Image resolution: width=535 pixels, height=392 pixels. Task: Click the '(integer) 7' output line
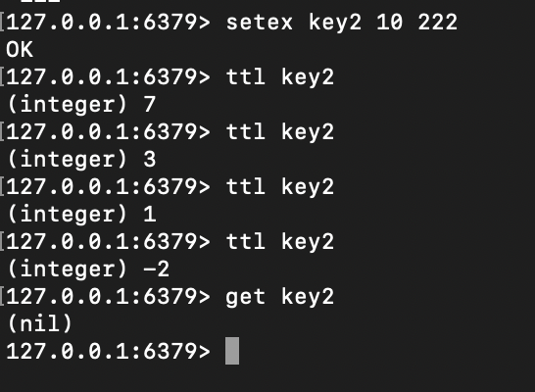click(81, 105)
